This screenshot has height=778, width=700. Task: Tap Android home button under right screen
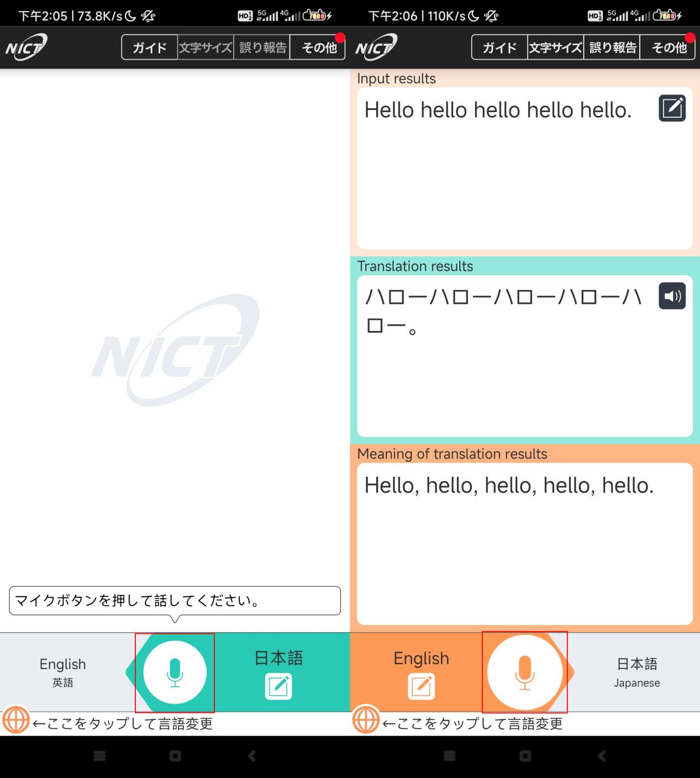coord(525,755)
